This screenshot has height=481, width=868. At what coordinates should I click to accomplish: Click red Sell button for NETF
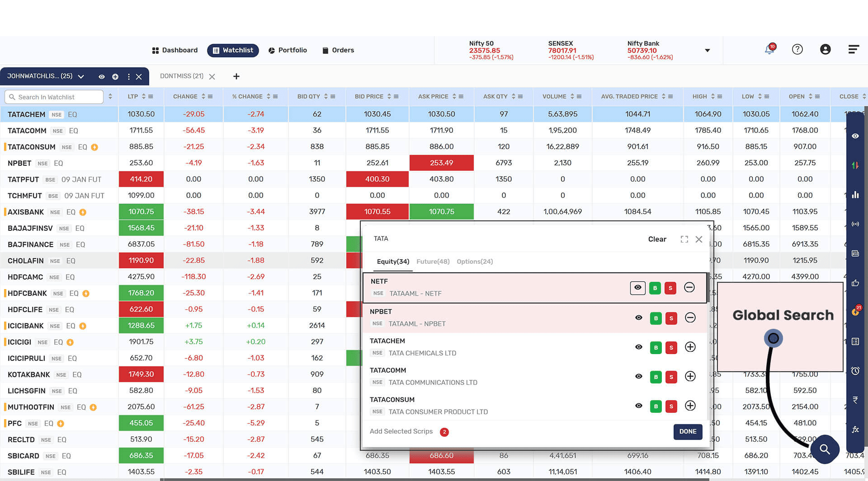pyautogui.click(x=670, y=288)
